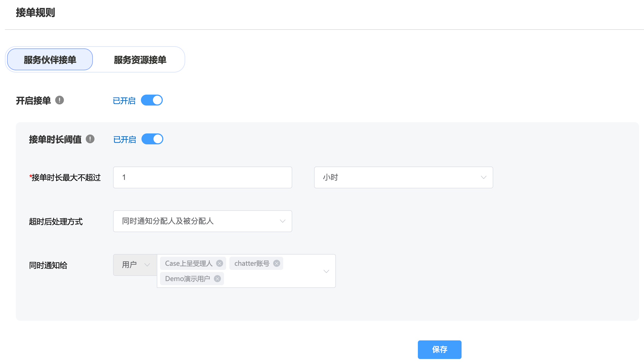Viewport: 644px width, 362px height.
Task: Remove the Case上呈受理人 tag
Action: [x=220, y=263]
